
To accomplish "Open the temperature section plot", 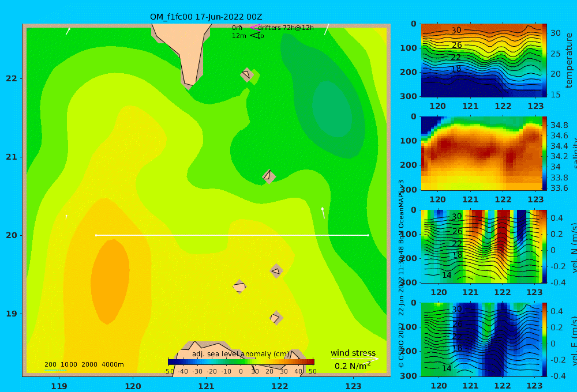I will click(481, 61).
